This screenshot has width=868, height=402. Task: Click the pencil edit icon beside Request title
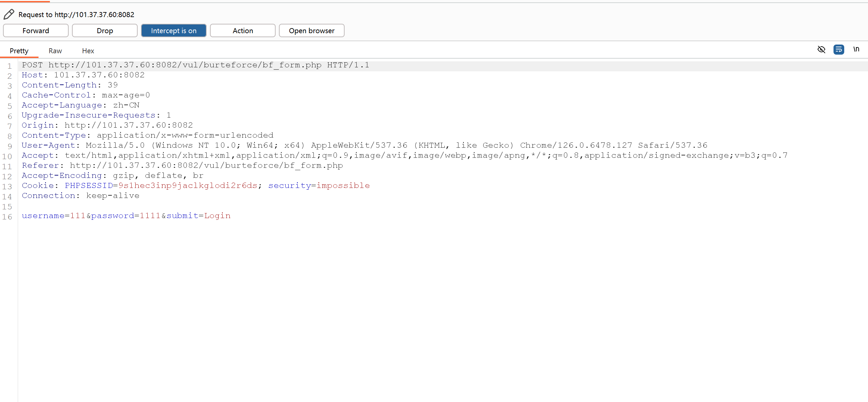coord(9,14)
